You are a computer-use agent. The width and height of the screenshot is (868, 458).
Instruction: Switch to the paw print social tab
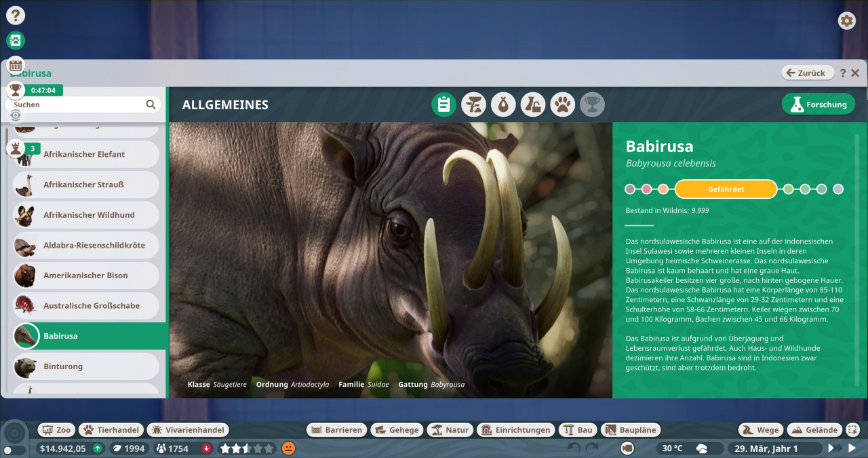point(562,104)
